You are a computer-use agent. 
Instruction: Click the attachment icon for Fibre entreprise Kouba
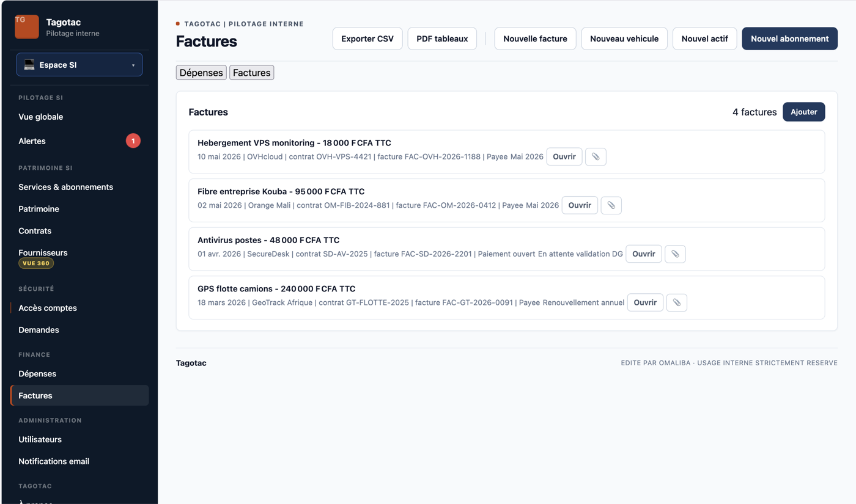(x=611, y=205)
